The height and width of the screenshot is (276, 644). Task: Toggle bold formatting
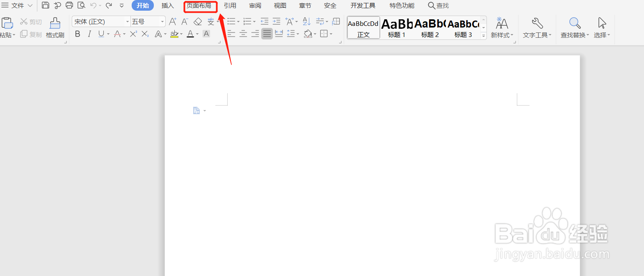click(x=78, y=34)
